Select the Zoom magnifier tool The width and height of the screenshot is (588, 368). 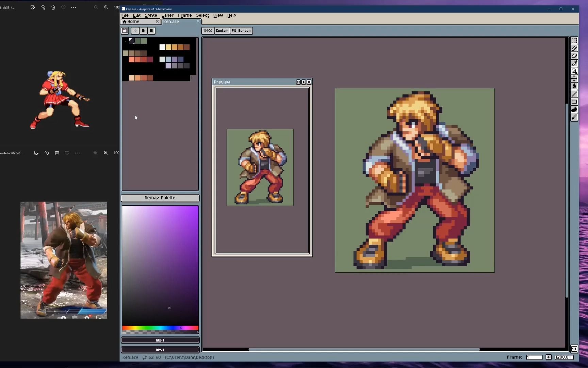574,71
